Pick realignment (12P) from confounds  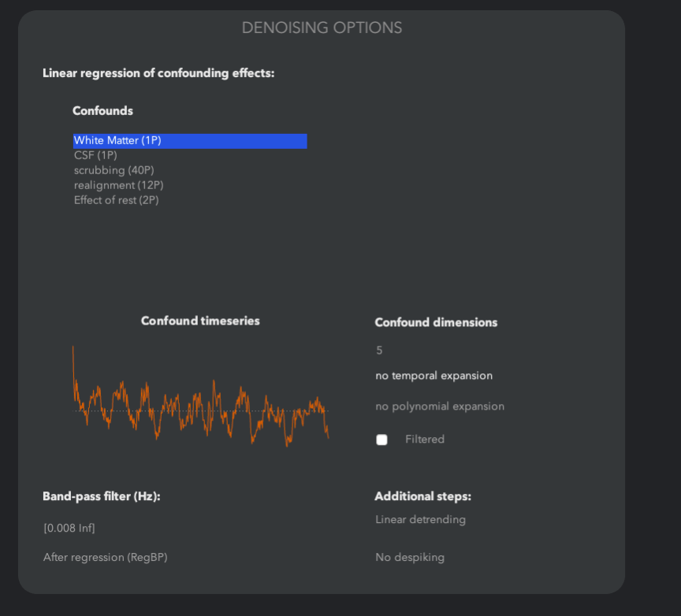[118, 185]
